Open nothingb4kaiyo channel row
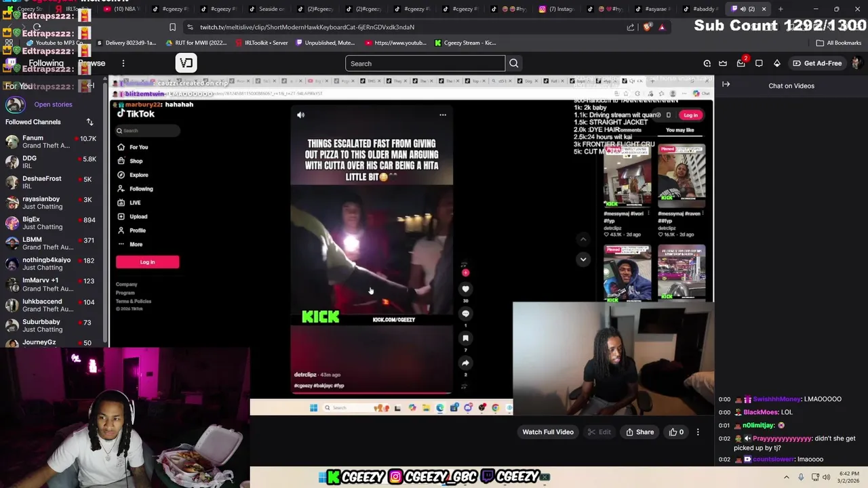The width and height of the screenshot is (868, 488). pos(53,264)
